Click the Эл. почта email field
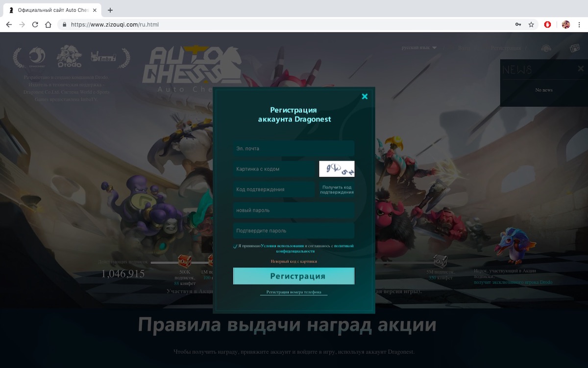This screenshot has width=588, height=368. [294, 148]
